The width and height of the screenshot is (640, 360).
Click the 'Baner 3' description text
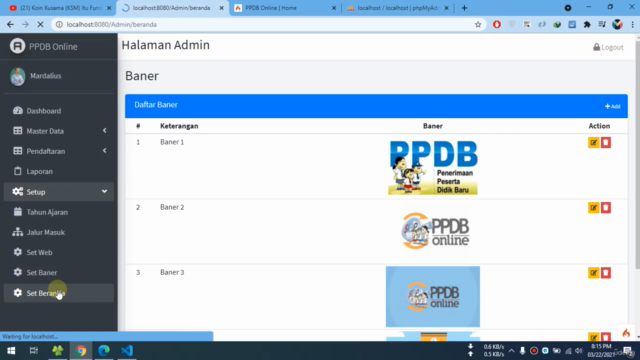coord(172,272)
